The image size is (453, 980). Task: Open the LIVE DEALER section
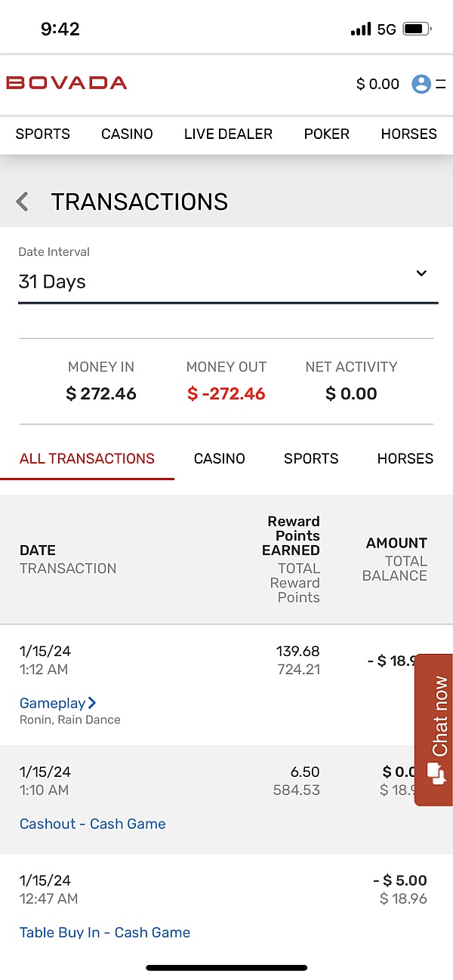(x=228, y=134)
